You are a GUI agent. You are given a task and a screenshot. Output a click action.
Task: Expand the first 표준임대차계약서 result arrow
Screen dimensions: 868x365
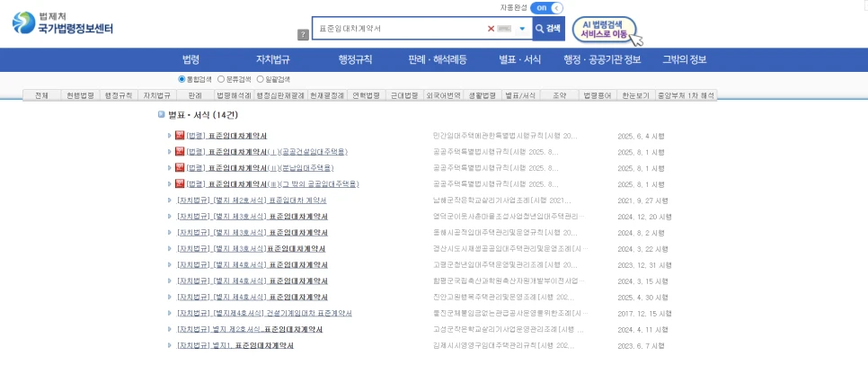(x=169, y=136)
